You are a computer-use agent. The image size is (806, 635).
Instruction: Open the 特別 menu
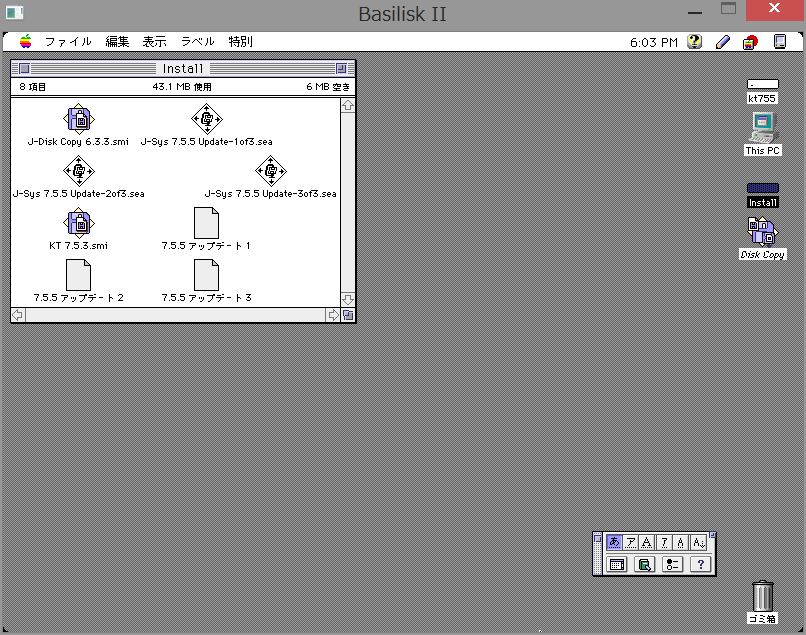click(241, 42)
